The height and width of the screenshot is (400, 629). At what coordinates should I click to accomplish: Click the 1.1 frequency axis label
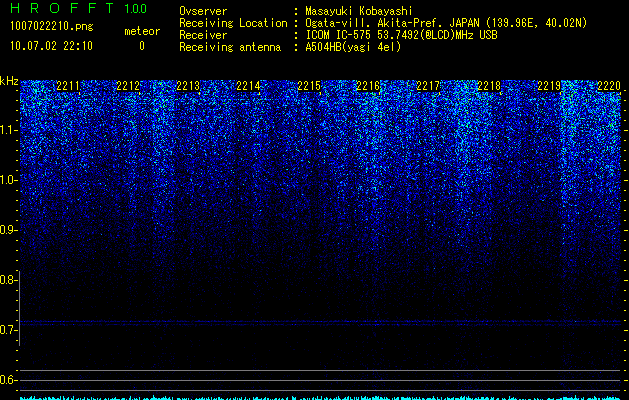pos(8,130)
